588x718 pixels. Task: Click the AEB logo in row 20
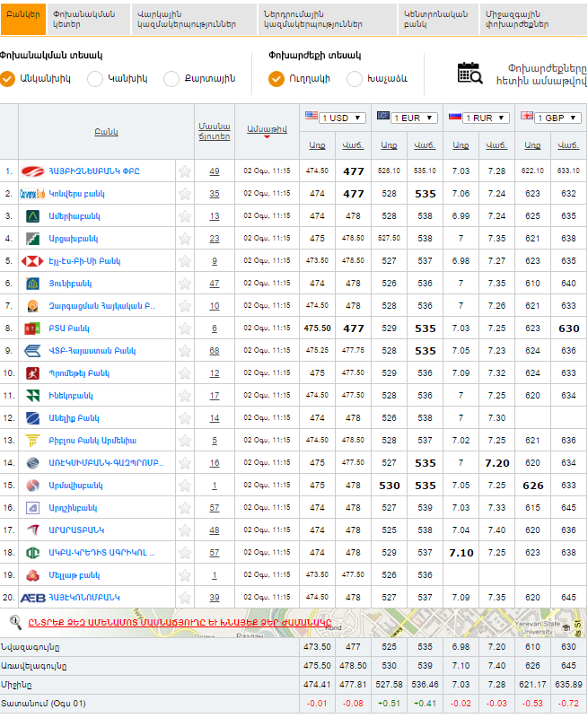coord(32,598)
